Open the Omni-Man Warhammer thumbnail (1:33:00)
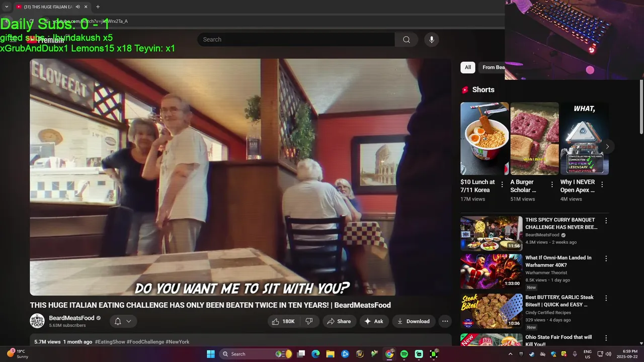This screenshot has width=644, height=362. (492, 271)
